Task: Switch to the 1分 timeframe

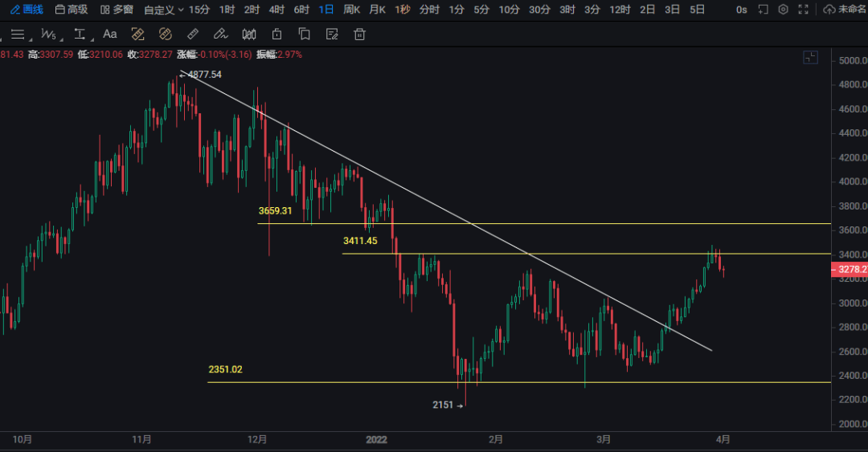Action: (457, 10)
